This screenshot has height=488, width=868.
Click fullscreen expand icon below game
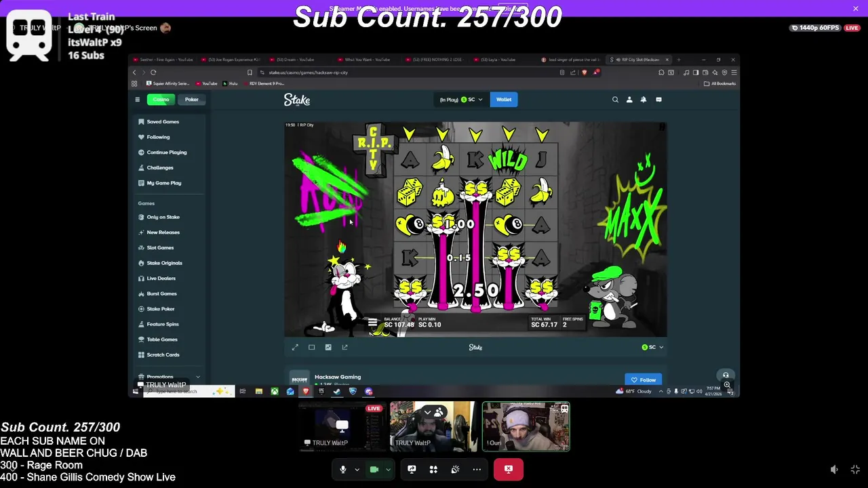[295, 347]
